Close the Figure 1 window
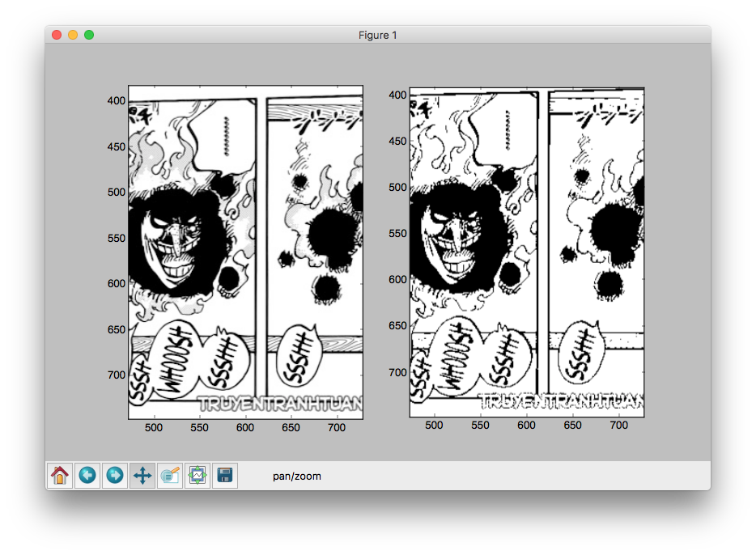Viewport: 756px width, 555px height. pos(57,35)
